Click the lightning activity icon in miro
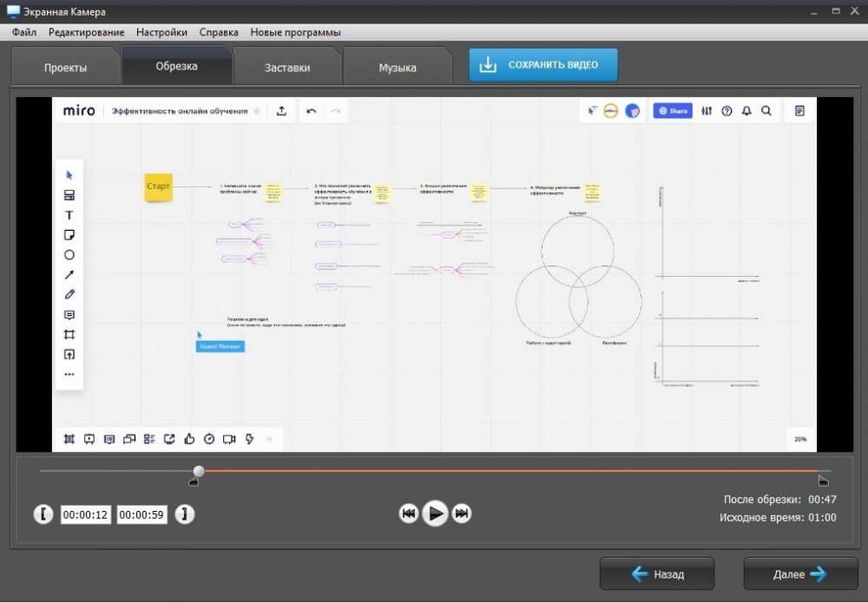Viewport: 868px width, 602px height. pyautogui.click(x=249, y=439)
